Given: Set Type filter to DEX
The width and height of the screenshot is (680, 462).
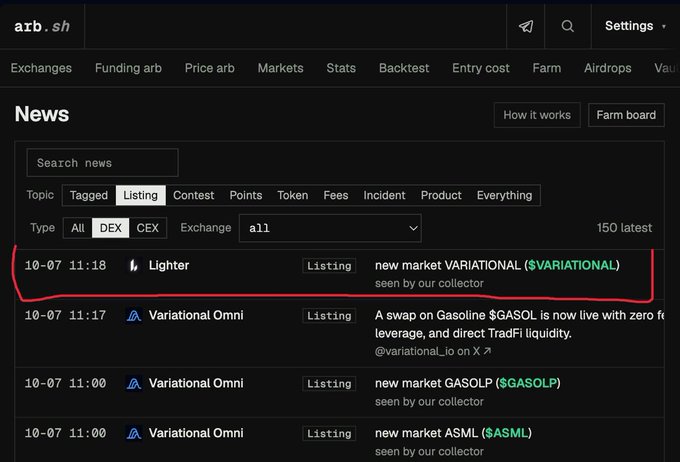Looking at the screenshot, I should [111, 228].
